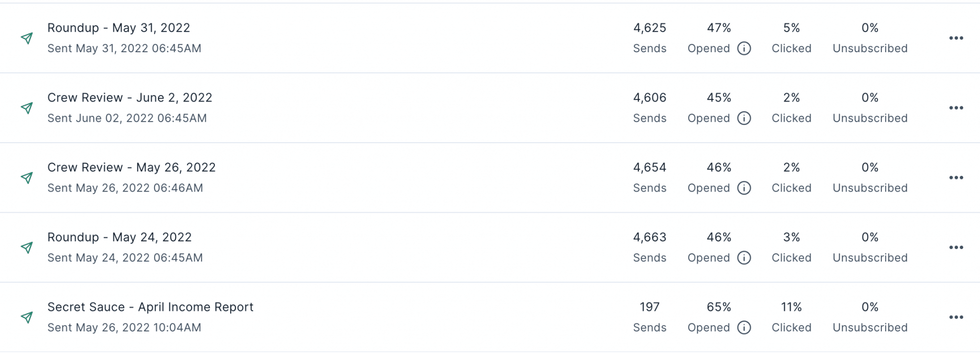980x353 pixels.
Task: Open three-dot menu for Crew Review June 2
Action: click(956, 108)
